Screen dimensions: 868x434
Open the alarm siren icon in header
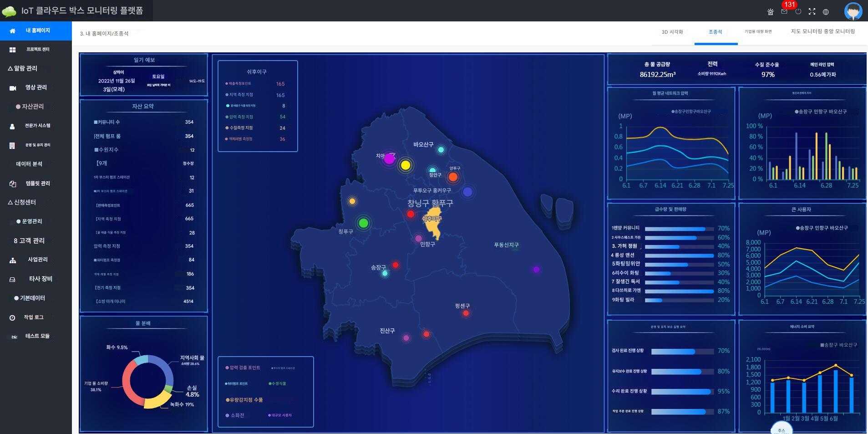(x=770, y=12)
